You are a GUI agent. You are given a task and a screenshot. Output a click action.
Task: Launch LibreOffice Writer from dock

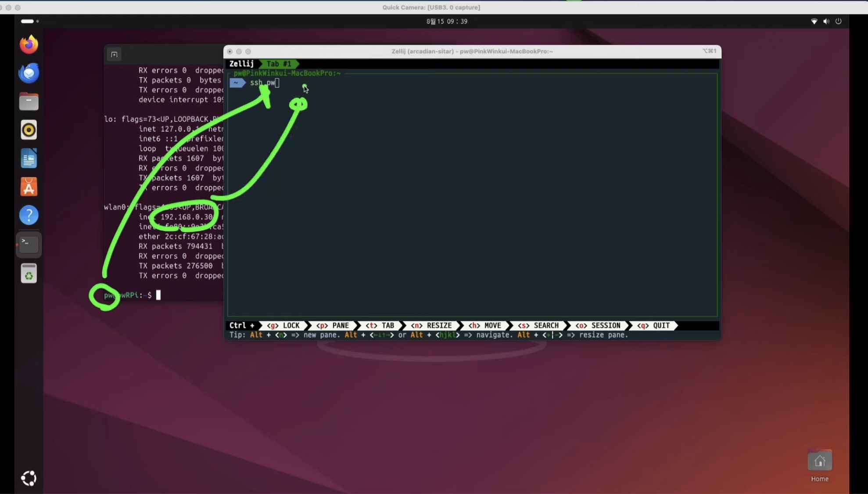[29, 159]
